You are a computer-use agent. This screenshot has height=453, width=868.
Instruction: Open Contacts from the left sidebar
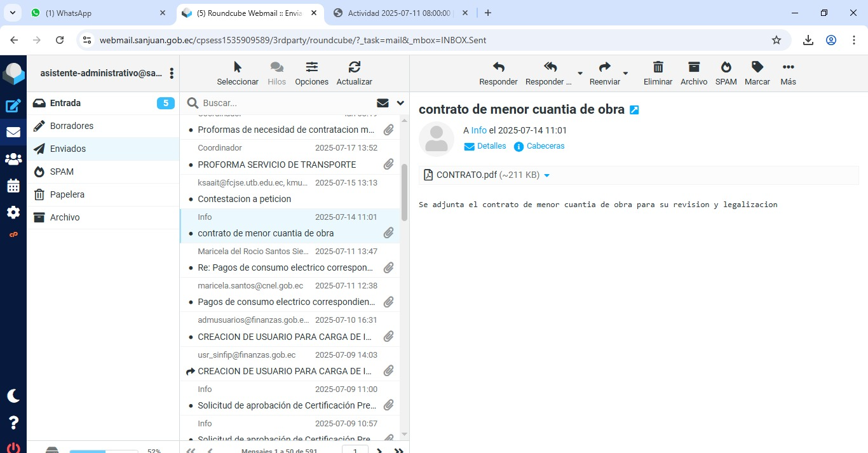coord(13,159)
